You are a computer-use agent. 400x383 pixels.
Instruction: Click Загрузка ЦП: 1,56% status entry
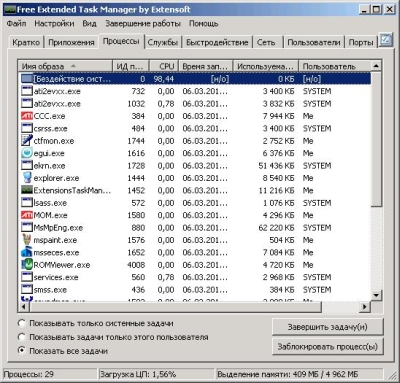156,374
